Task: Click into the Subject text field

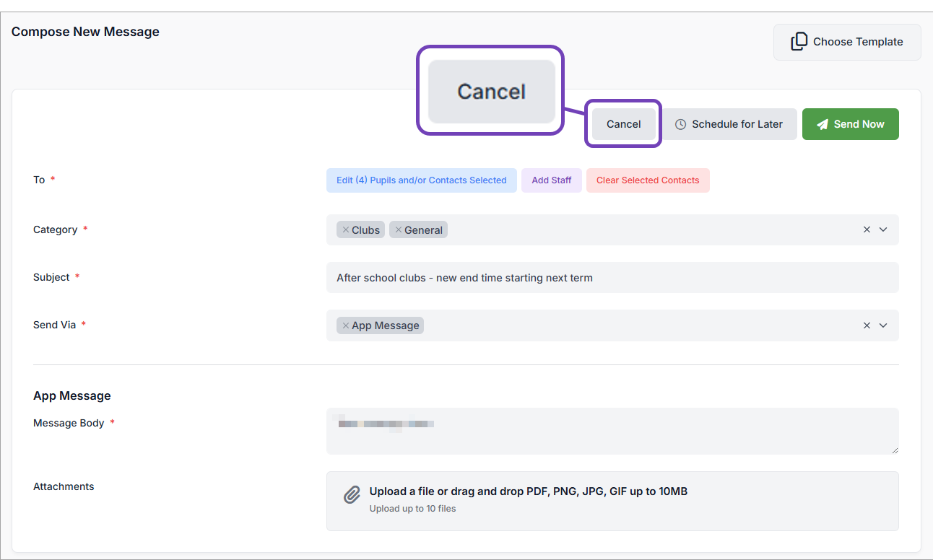Action: pyautogui.click(x=612, y=278)
